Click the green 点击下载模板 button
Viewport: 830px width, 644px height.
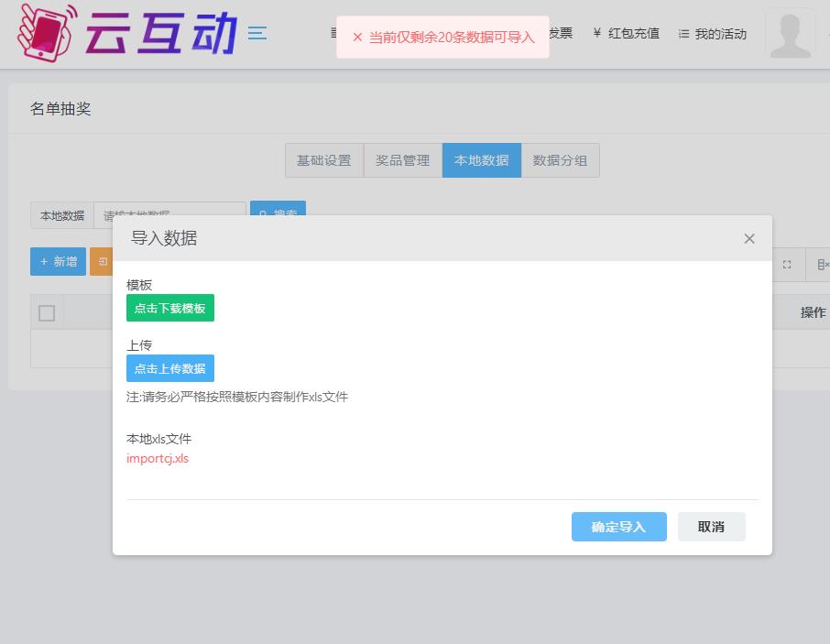pyautogui.click(x=170, y=309)
